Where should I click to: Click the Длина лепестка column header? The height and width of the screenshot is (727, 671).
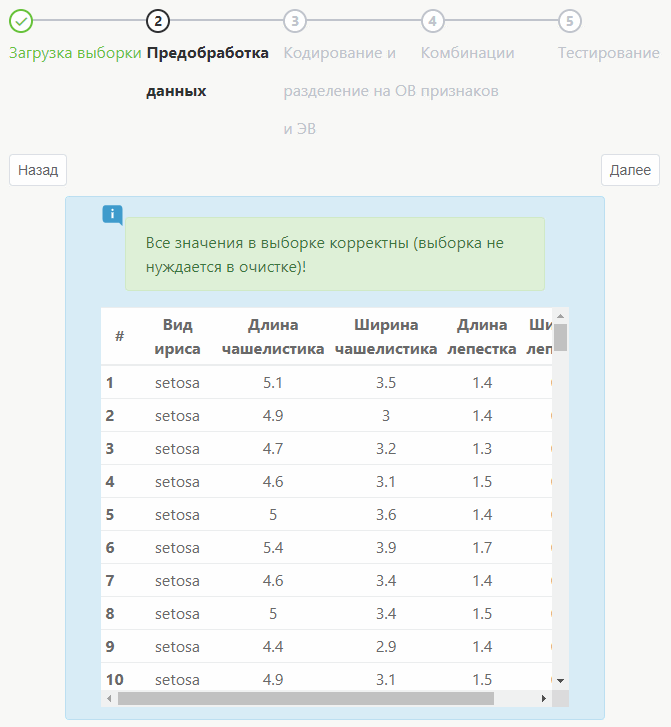[482, 337]
